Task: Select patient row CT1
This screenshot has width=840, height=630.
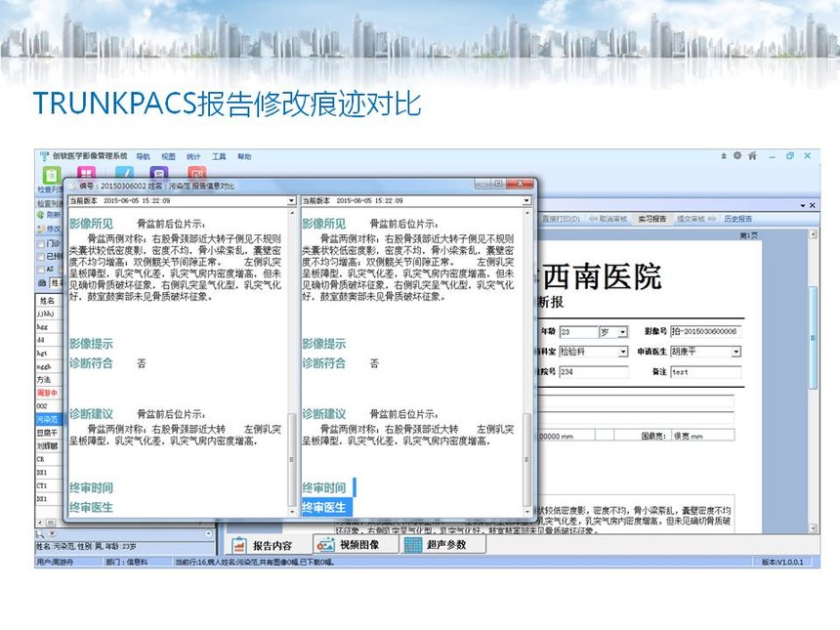Action: 49,485
